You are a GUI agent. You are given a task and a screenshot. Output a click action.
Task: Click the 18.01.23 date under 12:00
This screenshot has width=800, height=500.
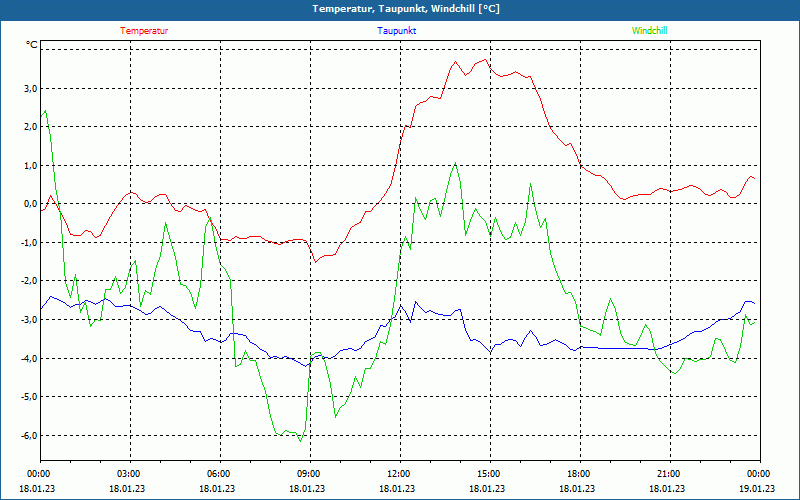(397, 488)
